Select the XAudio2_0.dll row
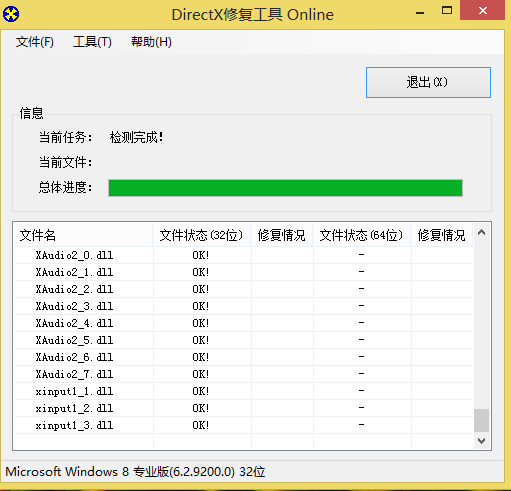 (243, 255)
